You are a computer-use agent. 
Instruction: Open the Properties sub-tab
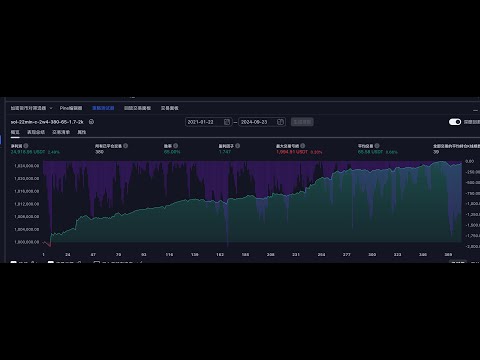[x=82, y=132]
